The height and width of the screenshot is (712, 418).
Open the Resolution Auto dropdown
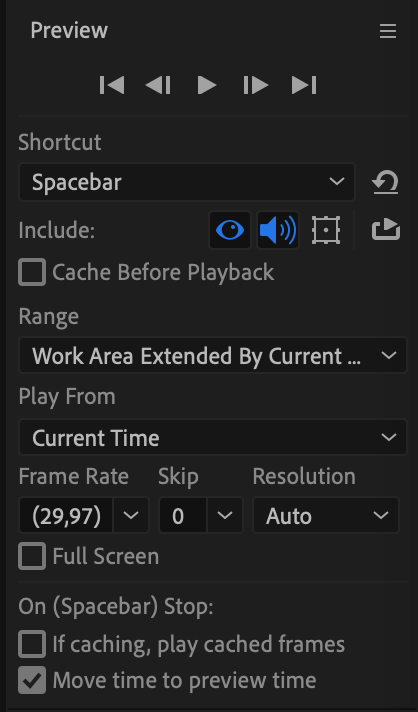tap(325, 515)
